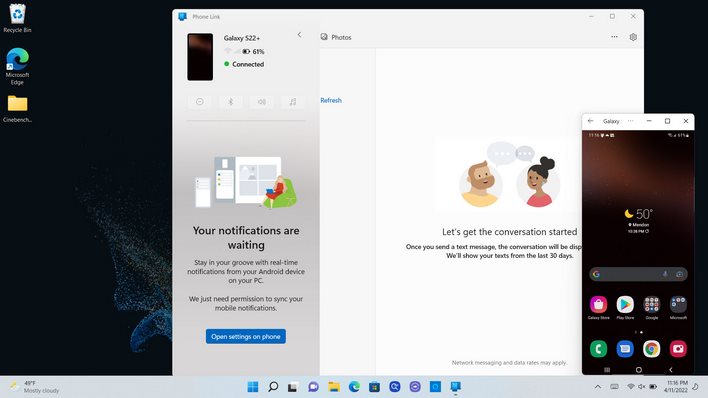Go back in Galaxy phone screen window
The width and height of the screenshot is (708, 398).
pos(591,121)
